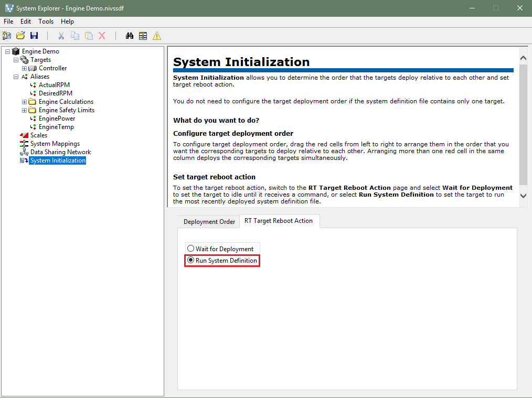
Task: Click the Engine Demo cube icon
Action: pyautogui.click(x=16, y=51)
